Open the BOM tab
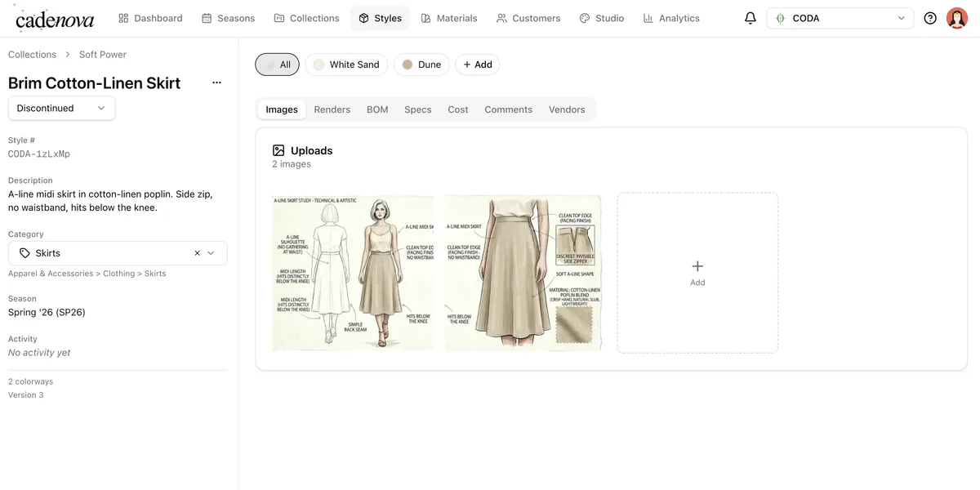This screenshot has width=980, height=490. tap(377, 109)
